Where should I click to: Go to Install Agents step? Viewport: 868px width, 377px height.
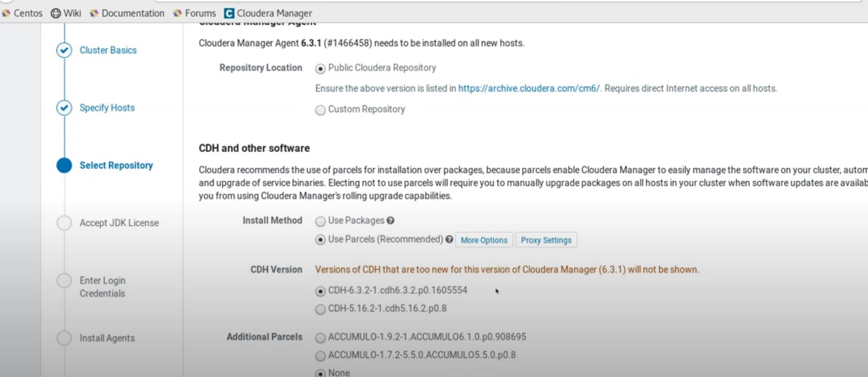tap(107, 338)
